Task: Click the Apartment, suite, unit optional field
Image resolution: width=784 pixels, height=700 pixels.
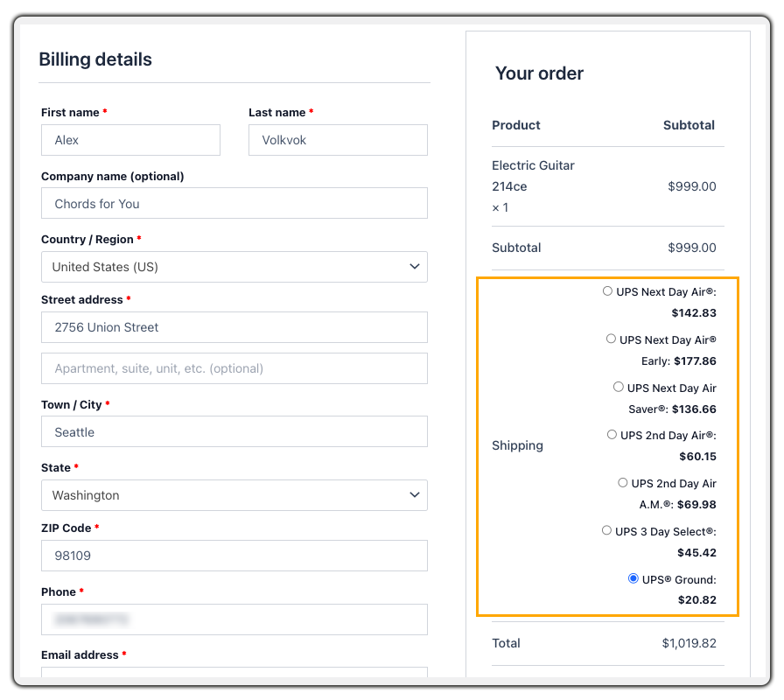Action: 234,368
